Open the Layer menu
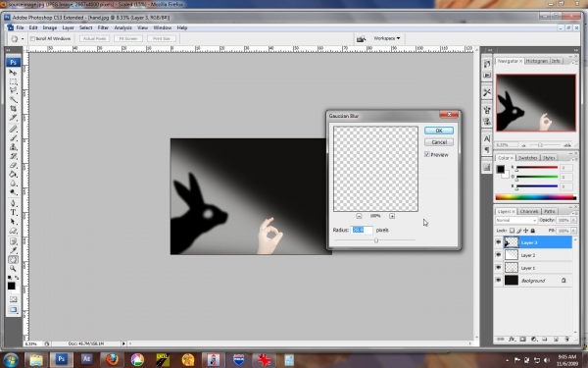Viewport: 588px width, 368px height. coord(68,27)
